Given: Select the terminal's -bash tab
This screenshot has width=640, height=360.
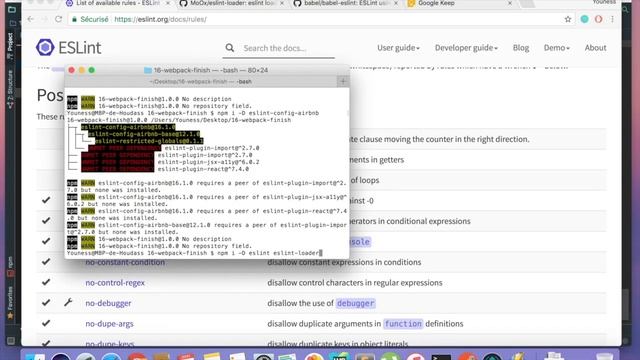Looking at the screenshot, I should (x=201, y=81).
